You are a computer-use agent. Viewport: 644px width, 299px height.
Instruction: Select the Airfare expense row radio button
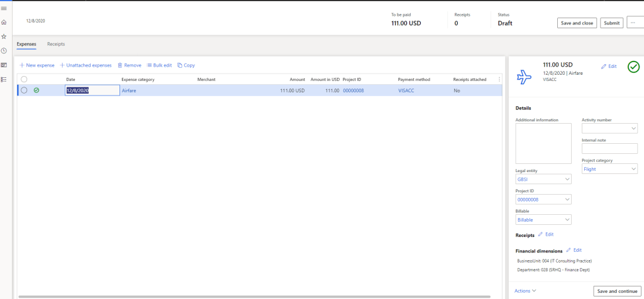pos(24,90)
